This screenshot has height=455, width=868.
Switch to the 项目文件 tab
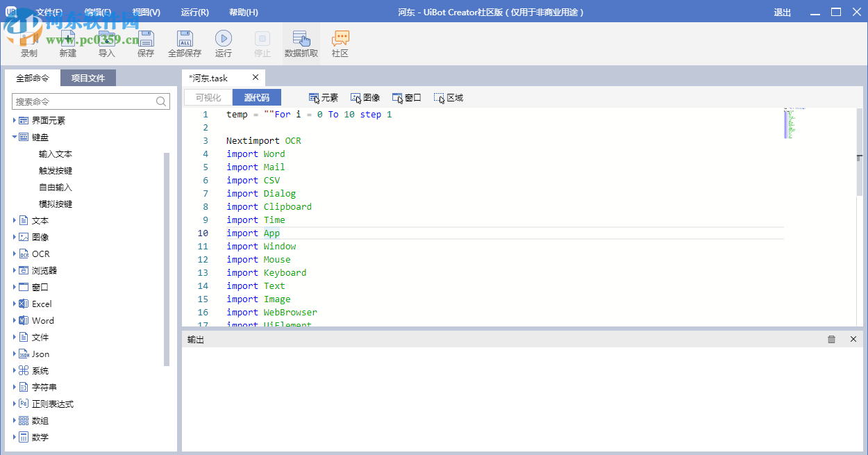pyautogui.click(x=87, y=77)
